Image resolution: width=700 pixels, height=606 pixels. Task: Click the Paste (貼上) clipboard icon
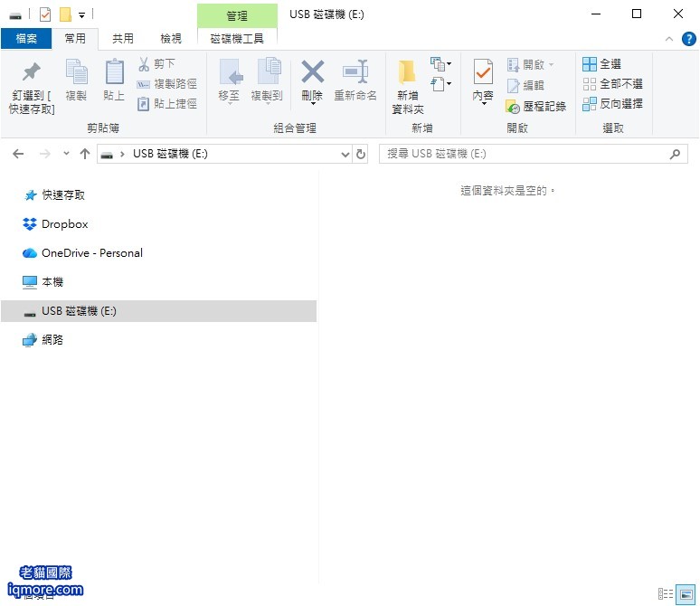pos(114,71)
